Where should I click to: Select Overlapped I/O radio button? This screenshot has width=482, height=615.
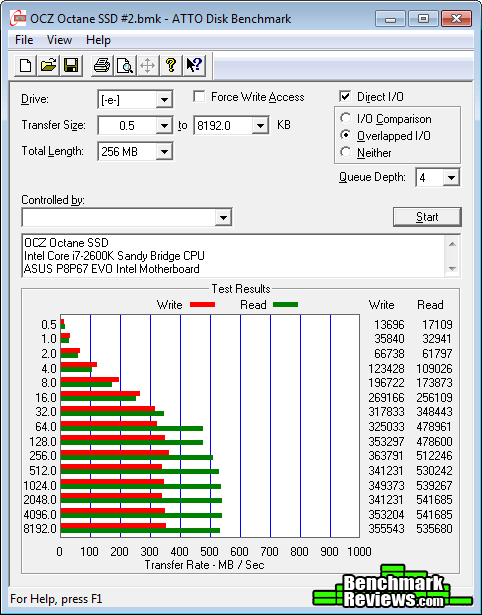[x=346, y=135]
